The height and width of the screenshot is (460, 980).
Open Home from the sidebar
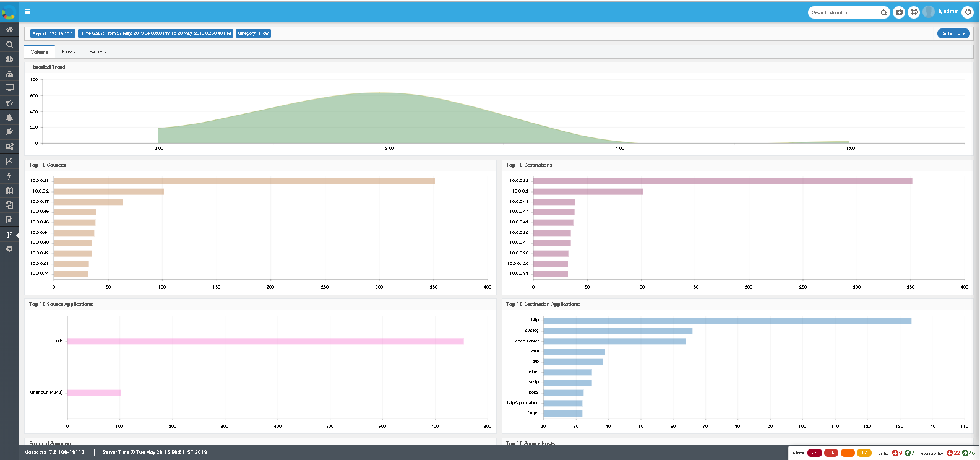click(x=9, y=30)
